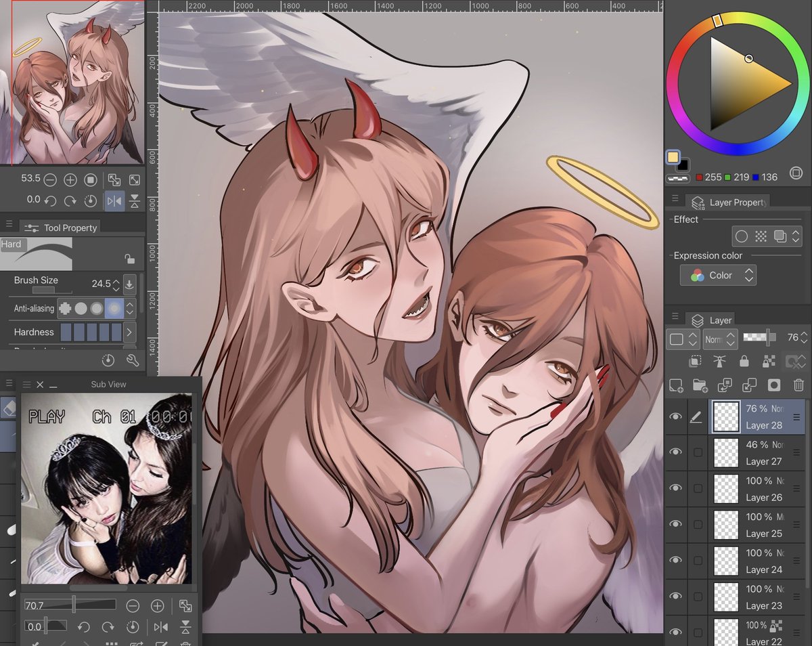Screen dimensions: 812x646
Task: Select the Eraser tool
Action: pos(9,406)
